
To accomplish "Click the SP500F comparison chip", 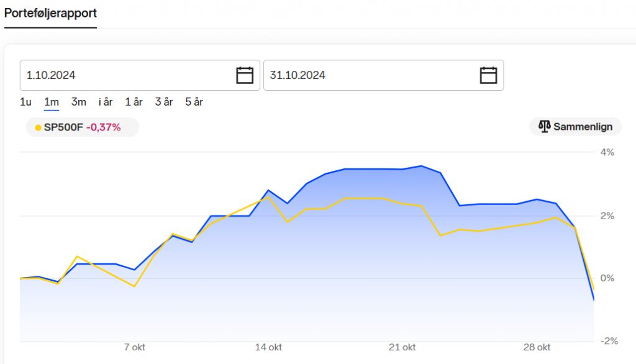I will [x=83, y=127].
